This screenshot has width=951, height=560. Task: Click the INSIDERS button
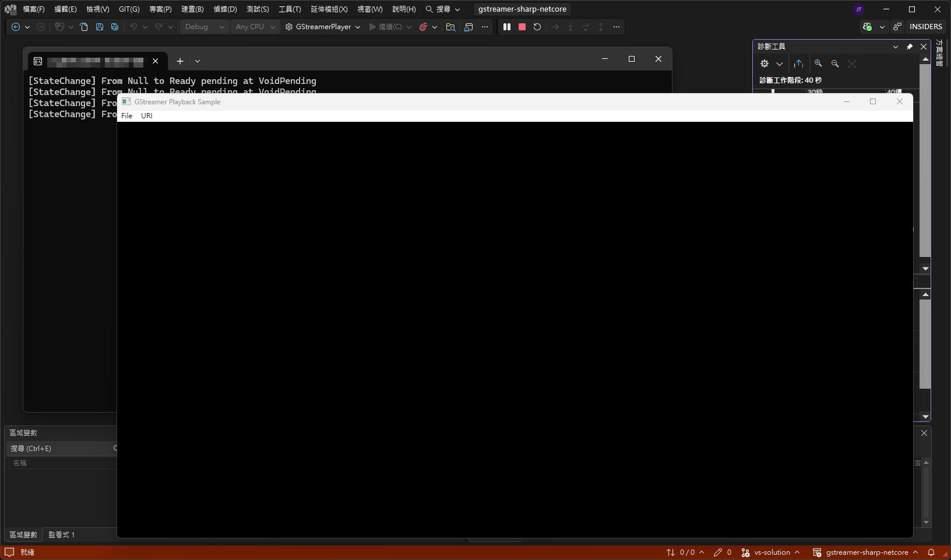[x=925, y=27]
